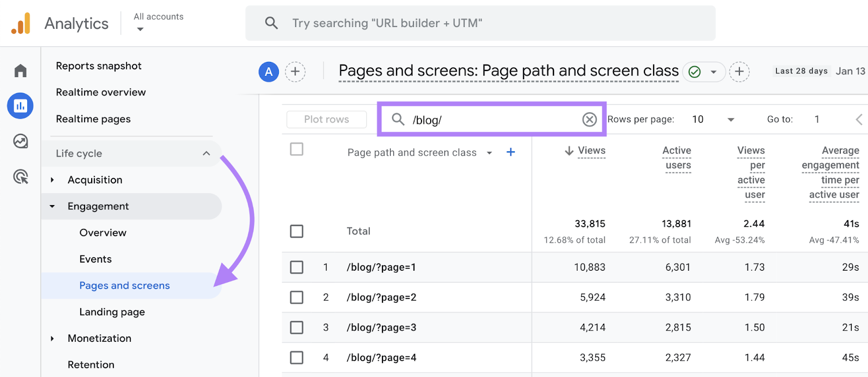
Task: Go to Realtime overview
Action: point(101,92)
